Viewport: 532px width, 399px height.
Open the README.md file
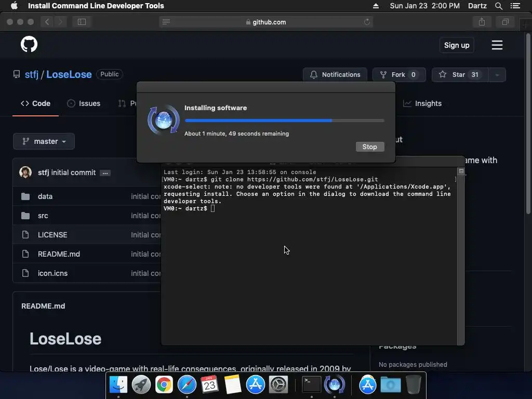(x=59, y=254)
